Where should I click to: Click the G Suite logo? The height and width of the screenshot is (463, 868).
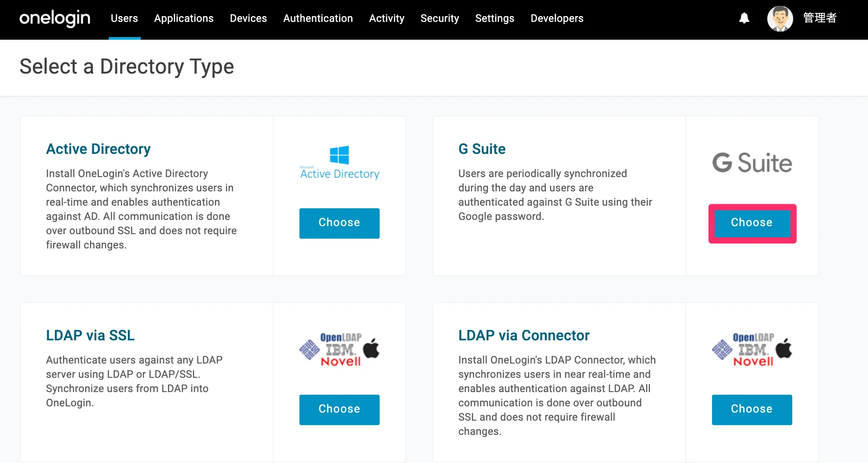click(752, 163)
